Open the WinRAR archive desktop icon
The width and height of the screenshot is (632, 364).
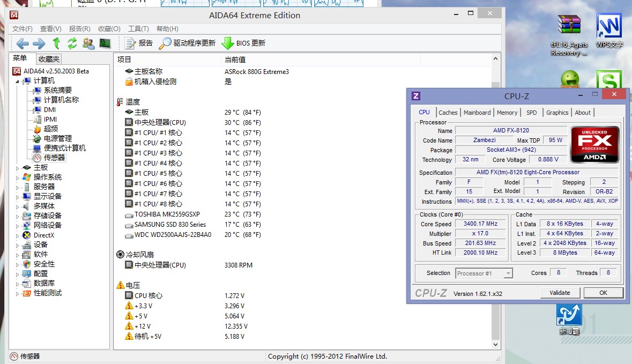click(569, 35)
